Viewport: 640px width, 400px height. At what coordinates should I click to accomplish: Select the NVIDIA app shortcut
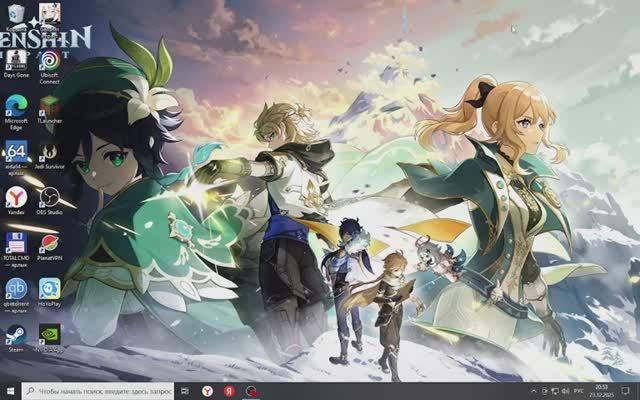[49, 338]
